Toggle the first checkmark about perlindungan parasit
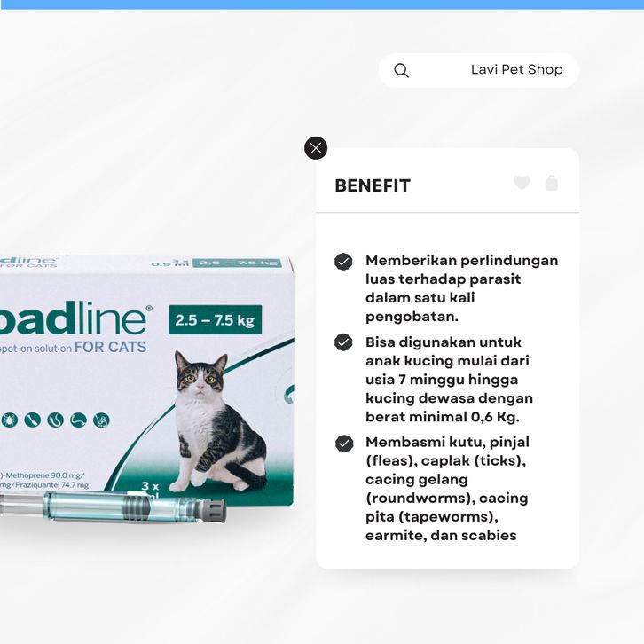644x644 pixels. click(x=343, y=261)
